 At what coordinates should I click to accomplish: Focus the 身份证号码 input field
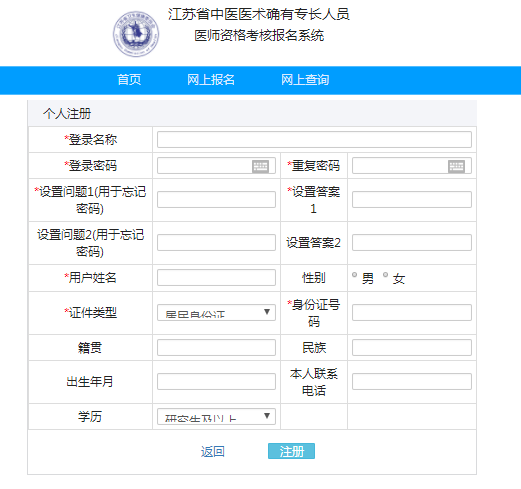[412, 312]
